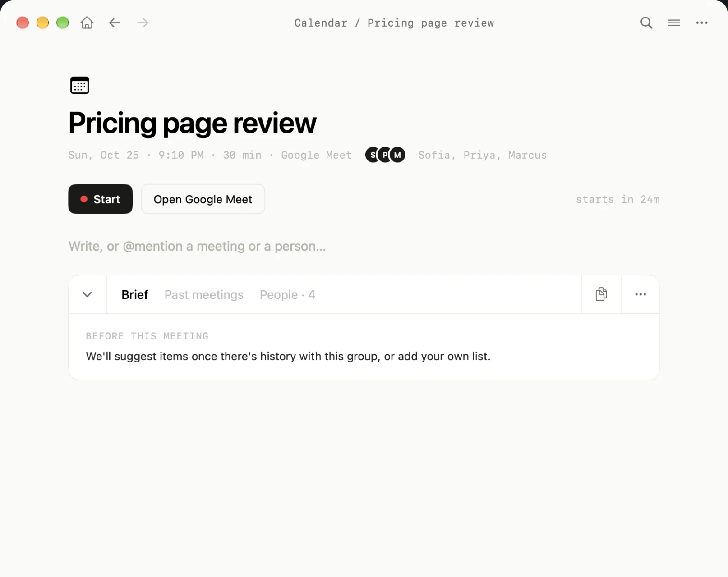
Task: Click the green zoom window button
Action: click(63, 23)
